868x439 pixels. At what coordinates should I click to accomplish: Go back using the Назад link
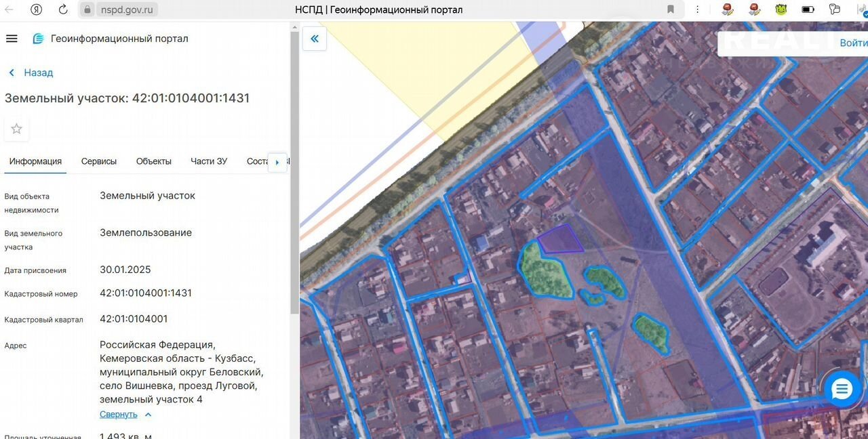click(x=31, y=72)
